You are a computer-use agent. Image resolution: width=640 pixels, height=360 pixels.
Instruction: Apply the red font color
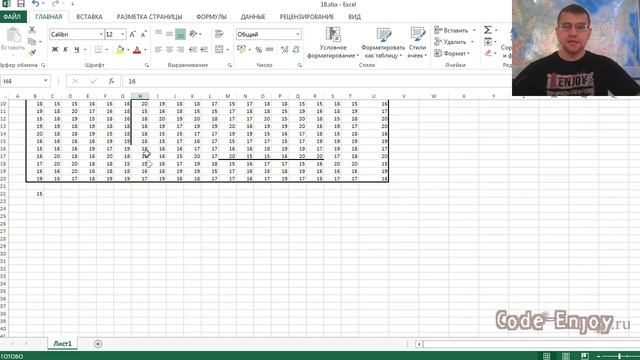pos(137,50)
